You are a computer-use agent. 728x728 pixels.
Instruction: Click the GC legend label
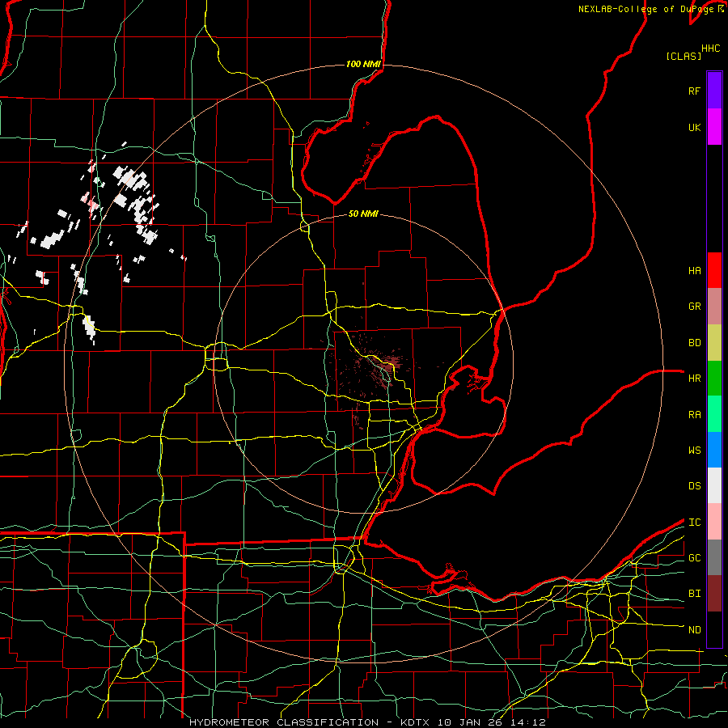pyautogui.click(x=694, y=558)
